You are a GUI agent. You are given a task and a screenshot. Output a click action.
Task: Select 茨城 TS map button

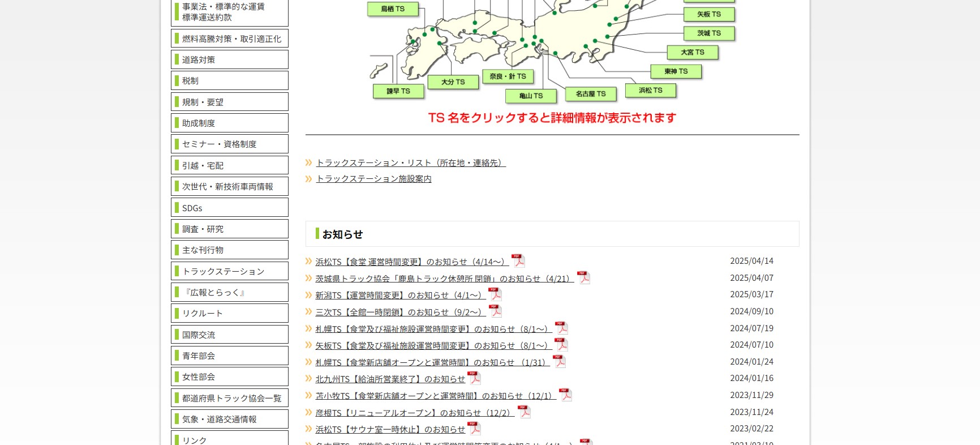click(x=708, y=33)
